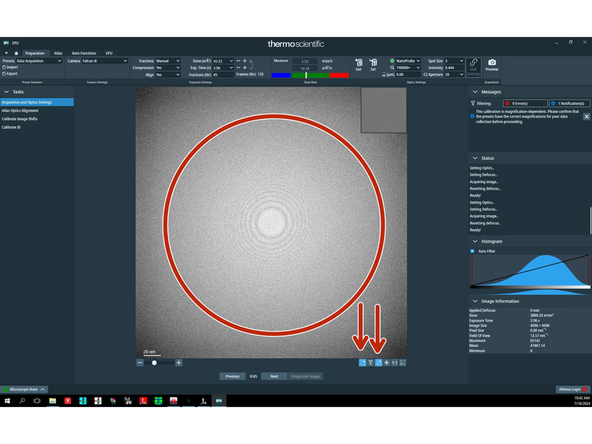Open the Compression dropdown
The height and width of the screenshot is (444, 592).
click(168, 68)
